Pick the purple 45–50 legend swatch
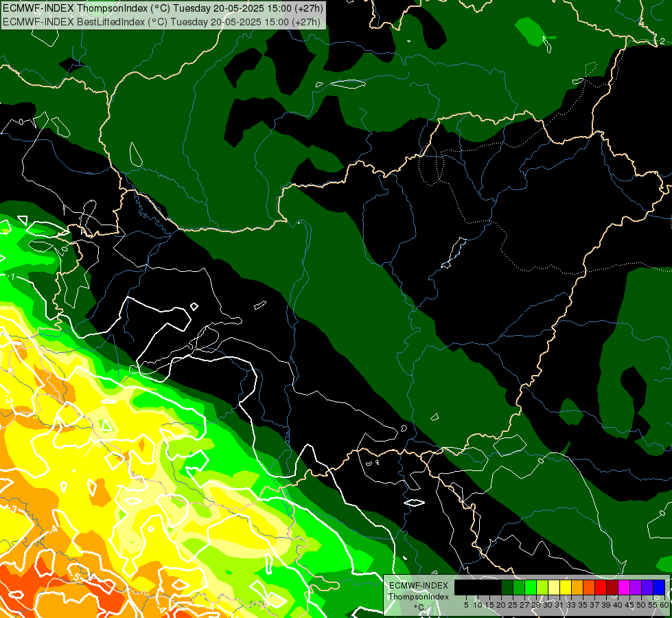 [x=636, y=587]
